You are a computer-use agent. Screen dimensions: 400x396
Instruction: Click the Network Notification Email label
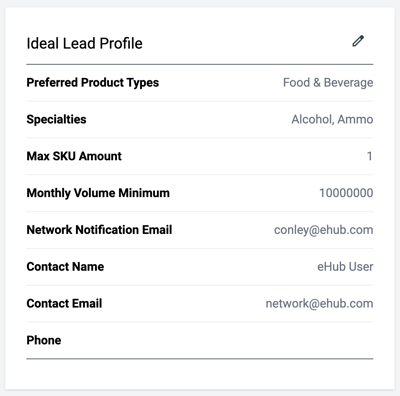(99, 230)
